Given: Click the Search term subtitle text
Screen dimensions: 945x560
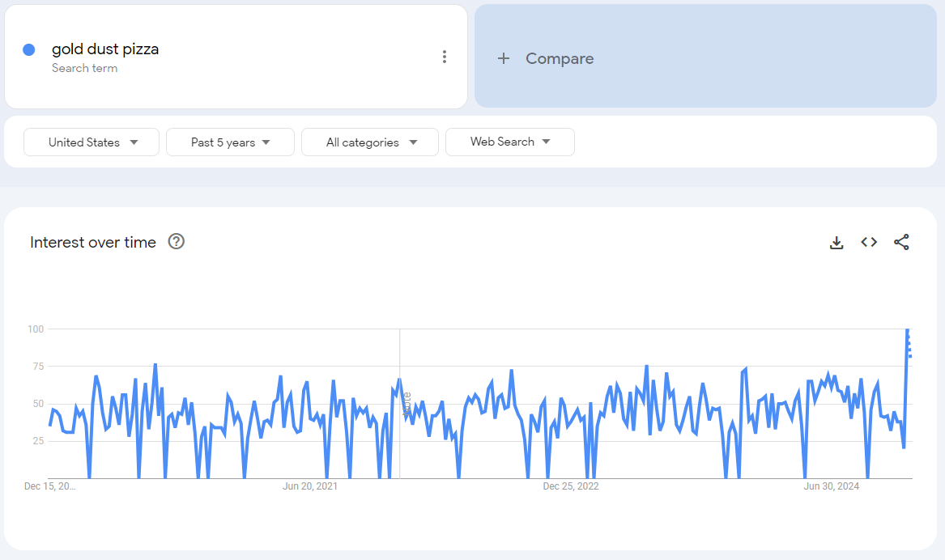Looking at the screenshot, I should pyautogui.click(x=84, y=68).
